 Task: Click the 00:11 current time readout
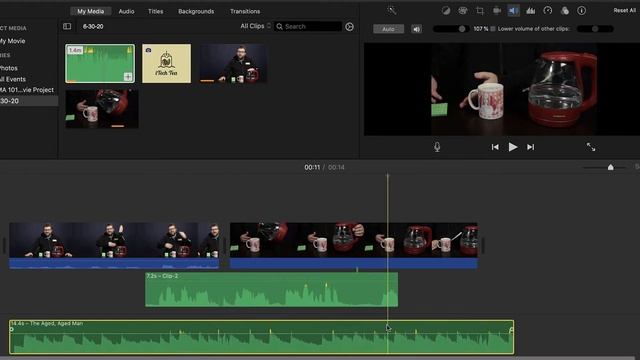click(x=312, y=167)
